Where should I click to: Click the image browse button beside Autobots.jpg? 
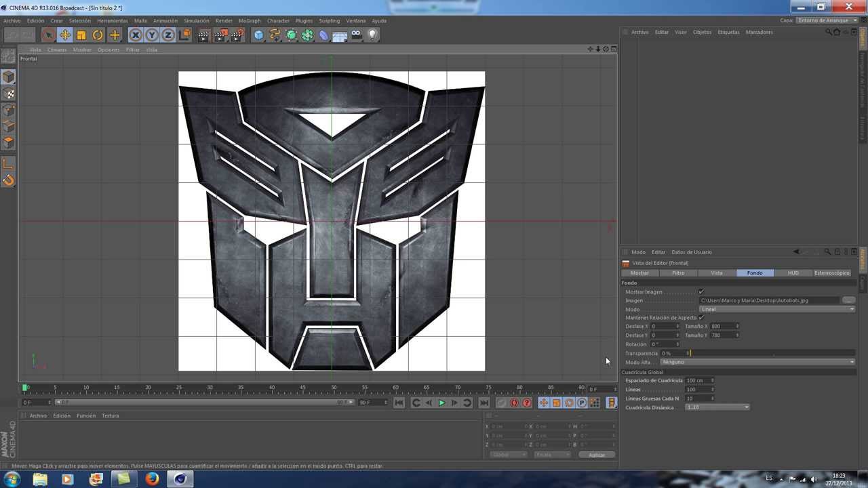click(x=848, y=300)
